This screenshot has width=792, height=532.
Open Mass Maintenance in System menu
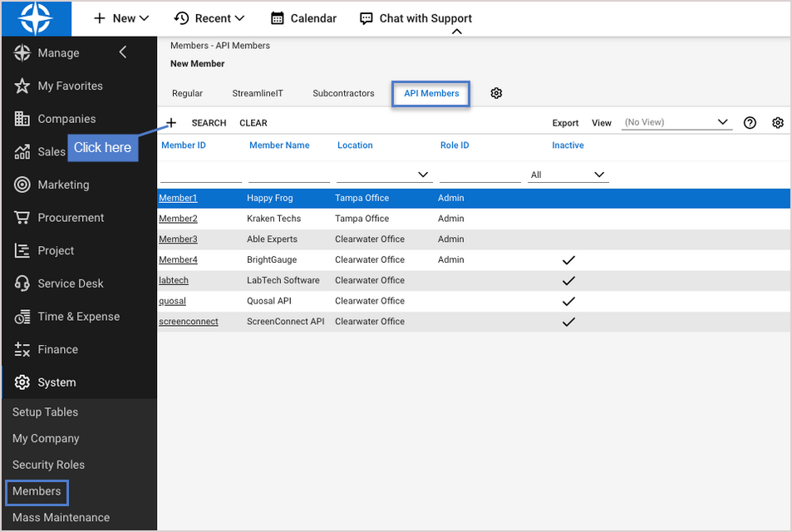click(61, 517)
